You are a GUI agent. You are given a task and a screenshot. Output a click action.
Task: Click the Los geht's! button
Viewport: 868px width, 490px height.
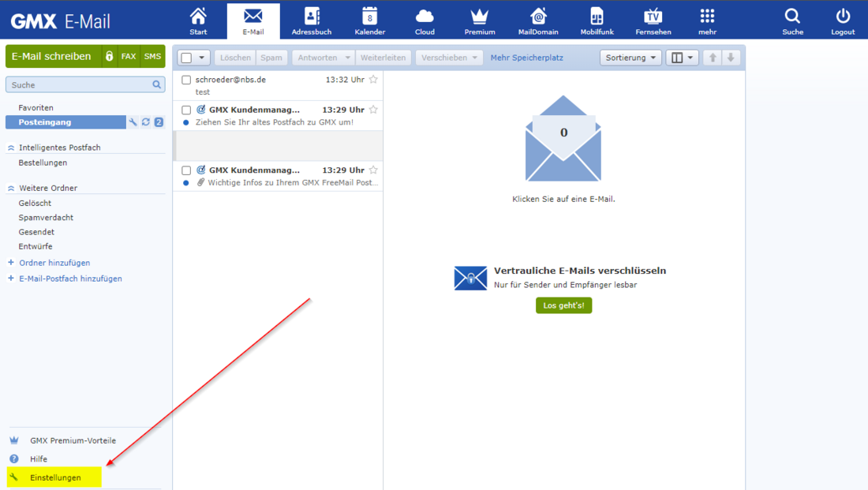point(563,305)
